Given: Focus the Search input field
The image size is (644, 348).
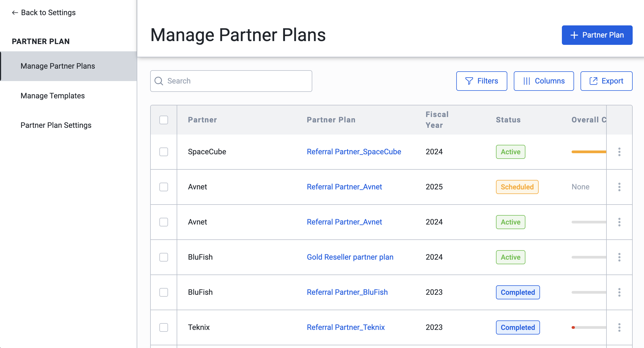Looking at the screenshot, I should (x=231, y=81).
